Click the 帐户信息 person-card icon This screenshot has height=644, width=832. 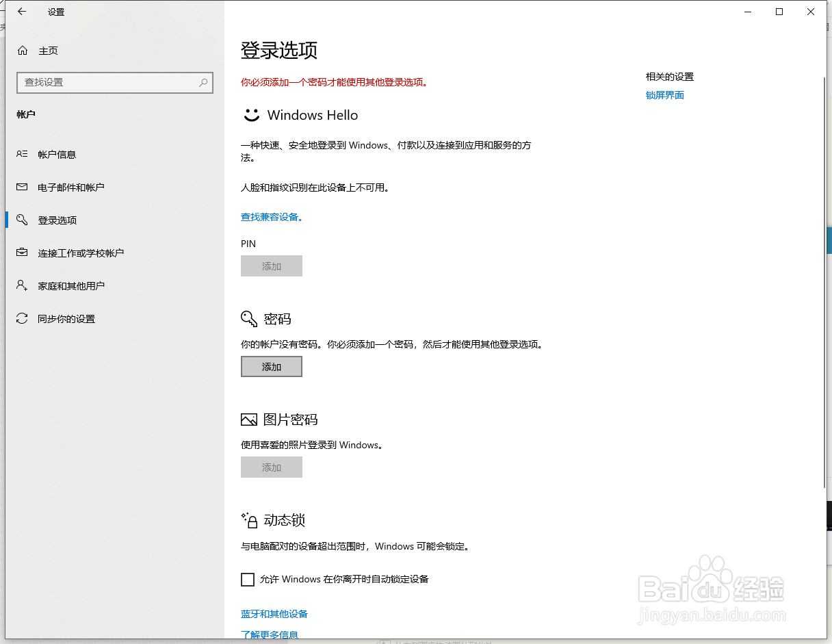pos(23,155)
